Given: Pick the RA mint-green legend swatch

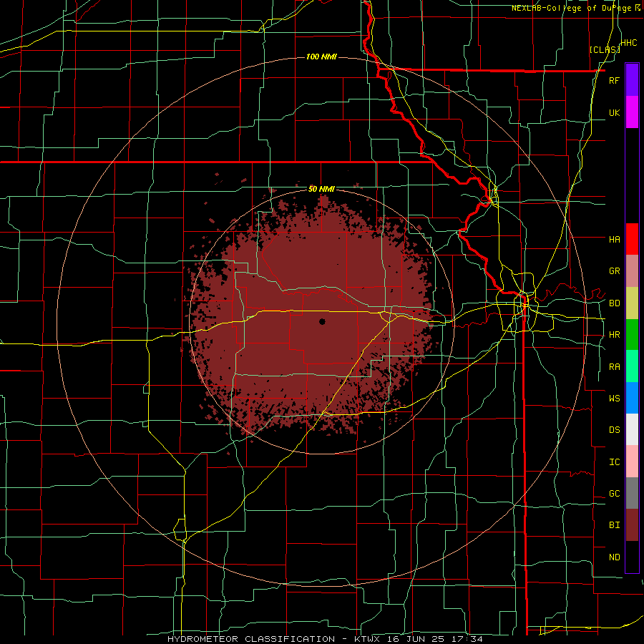Looking at the screenshot, I should pos(632,366).
